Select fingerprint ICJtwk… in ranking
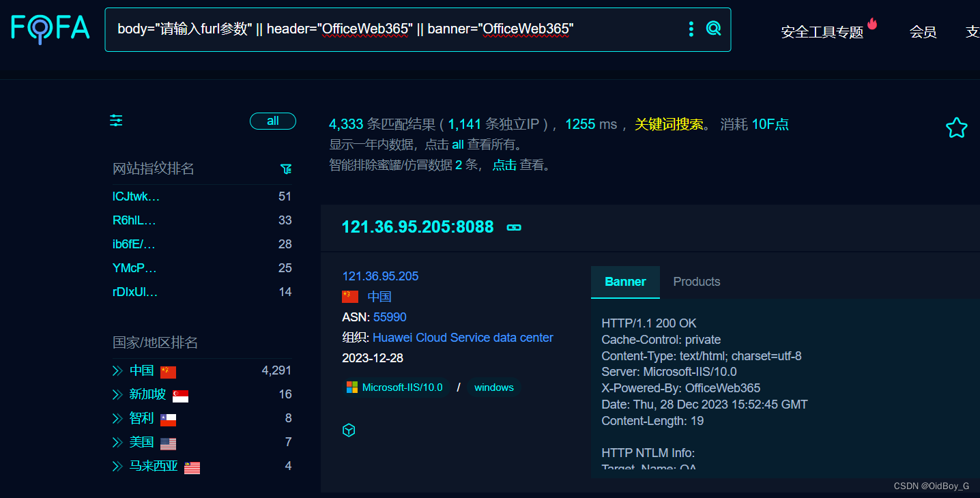This screenshot has width=980, height=498. 136,196
